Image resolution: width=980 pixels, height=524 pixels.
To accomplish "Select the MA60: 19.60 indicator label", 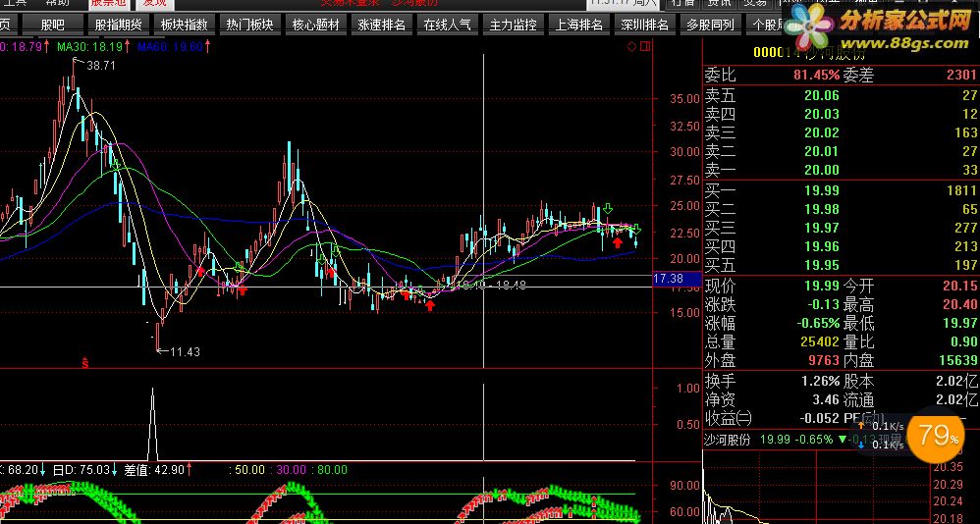I will [173, 46].
